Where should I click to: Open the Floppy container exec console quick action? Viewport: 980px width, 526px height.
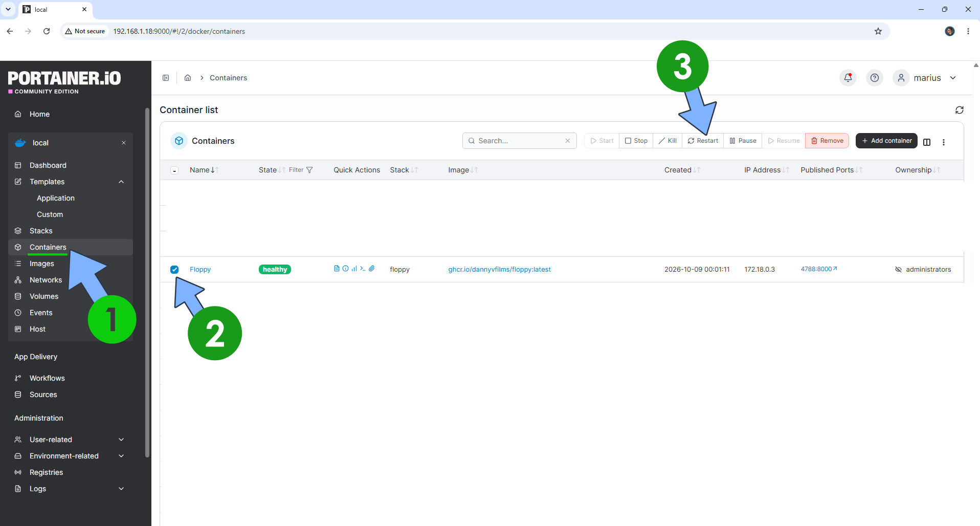pos(363,269)
